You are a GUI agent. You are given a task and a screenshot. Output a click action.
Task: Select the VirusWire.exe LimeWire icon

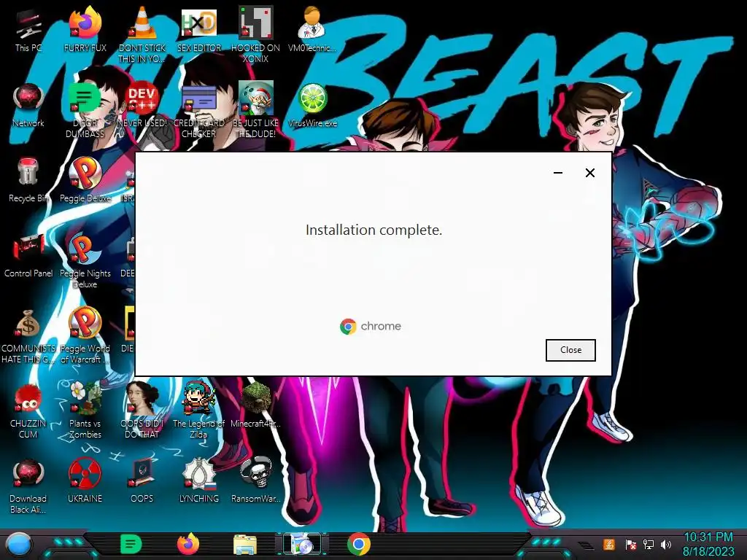[x=312, y=106]
